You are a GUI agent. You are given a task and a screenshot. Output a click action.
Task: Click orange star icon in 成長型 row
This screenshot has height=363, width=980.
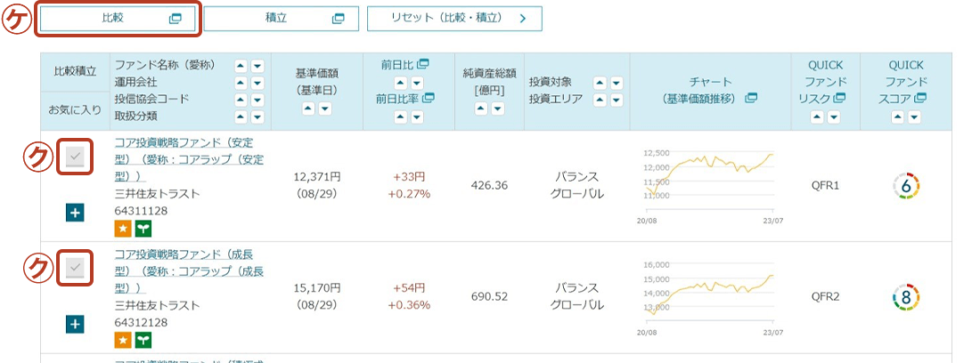pos(123,340)
